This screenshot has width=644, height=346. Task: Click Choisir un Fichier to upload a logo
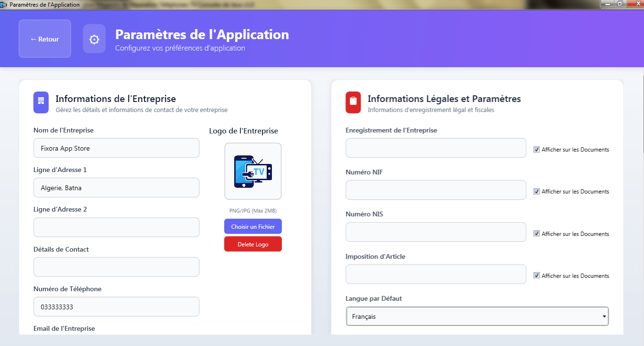click(x=253, y=226)
